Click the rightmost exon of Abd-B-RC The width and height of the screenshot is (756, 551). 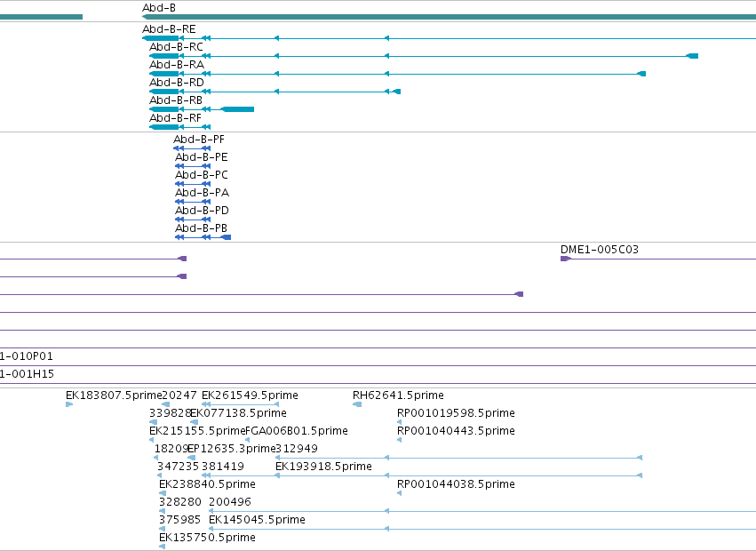point(692,56)
